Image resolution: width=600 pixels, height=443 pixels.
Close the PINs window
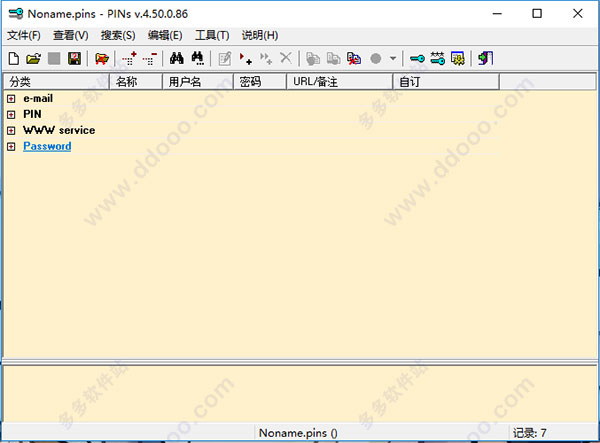point(577,14)
